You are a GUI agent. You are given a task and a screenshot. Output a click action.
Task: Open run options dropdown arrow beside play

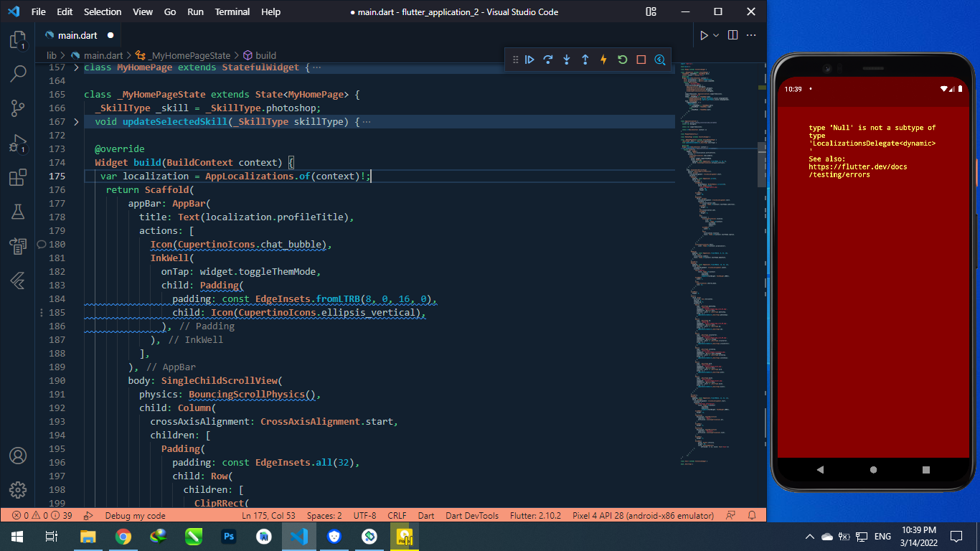point(716,35)
